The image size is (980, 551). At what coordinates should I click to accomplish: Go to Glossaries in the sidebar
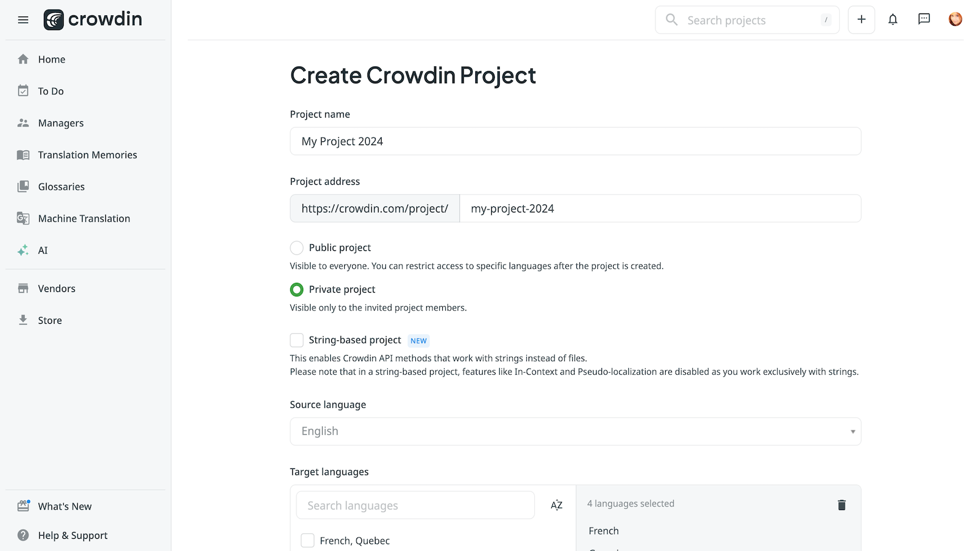(61, 187)
